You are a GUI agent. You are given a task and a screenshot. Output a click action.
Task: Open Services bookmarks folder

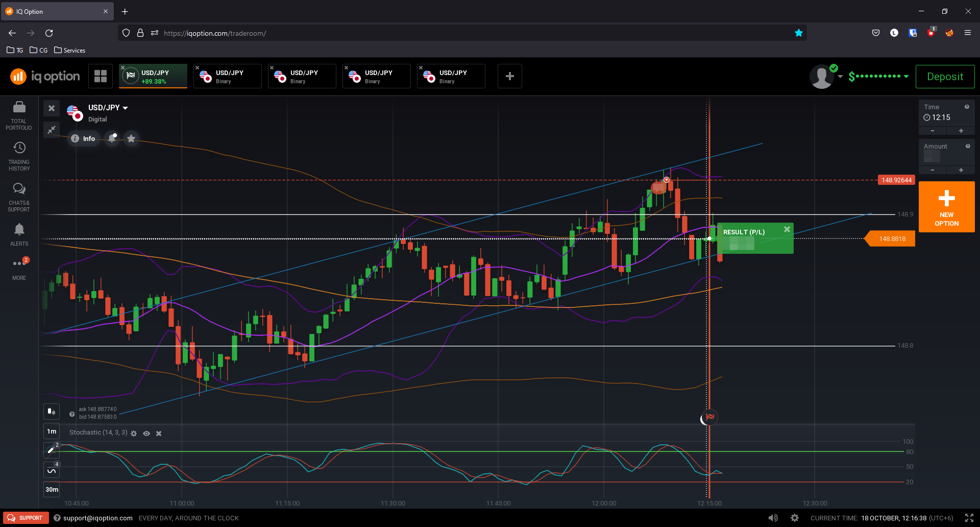tap(70, 50)
